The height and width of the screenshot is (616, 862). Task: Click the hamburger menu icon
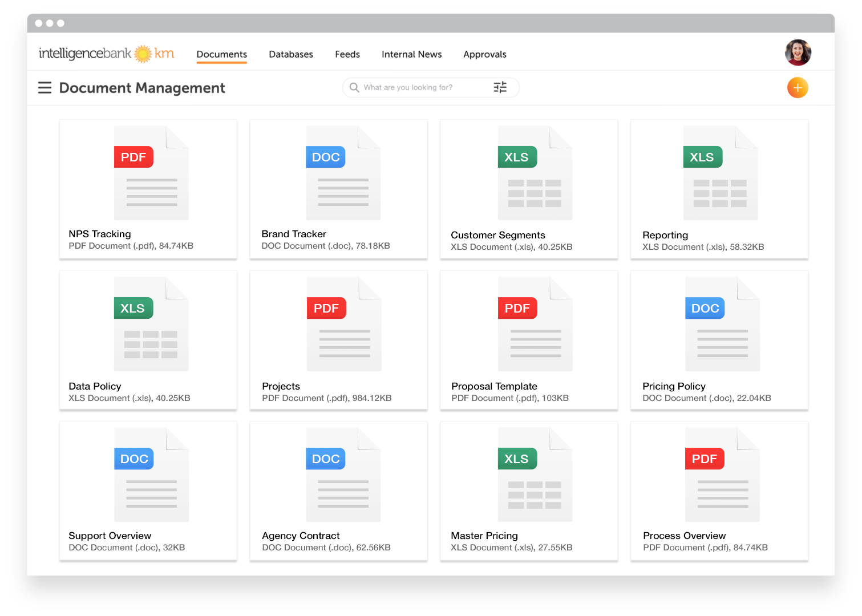(x=45, y=88)
